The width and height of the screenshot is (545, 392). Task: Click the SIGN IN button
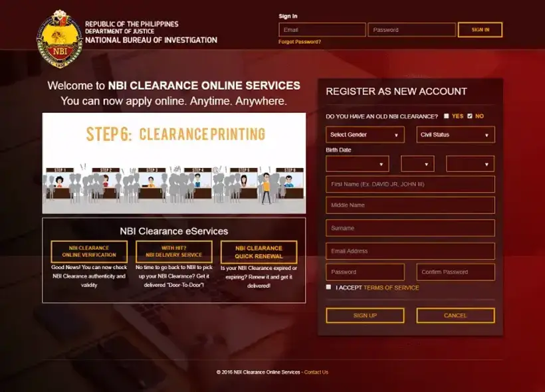pos(479,29)
